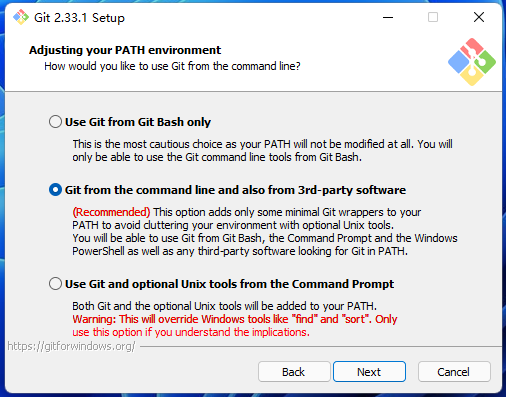Click the red '(Recommended)' text

(x=111, y=212)
